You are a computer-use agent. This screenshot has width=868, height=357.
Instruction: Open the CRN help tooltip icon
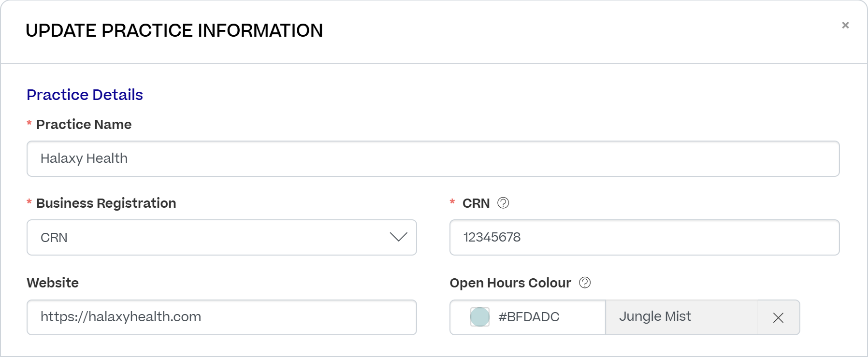click(x=503, y=203)
